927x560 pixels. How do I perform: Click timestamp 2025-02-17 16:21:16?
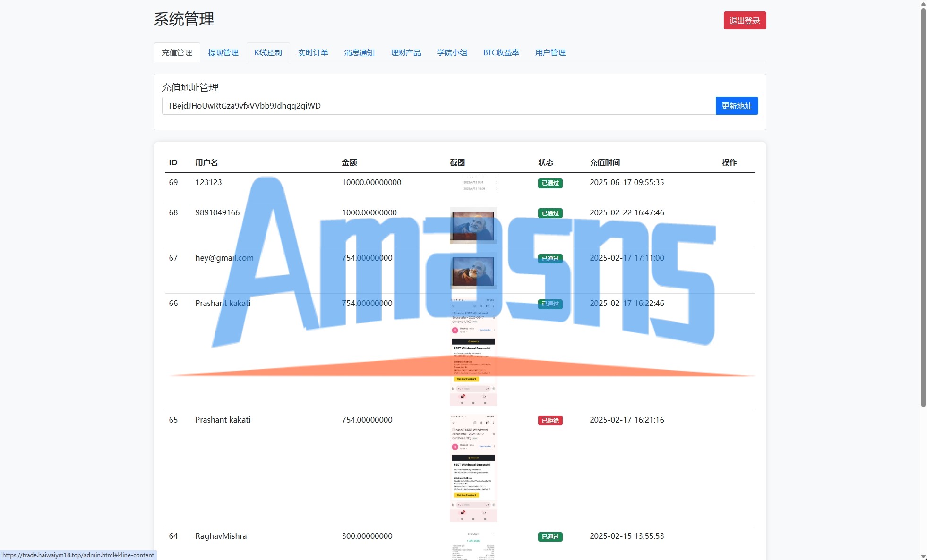point(627,420)
